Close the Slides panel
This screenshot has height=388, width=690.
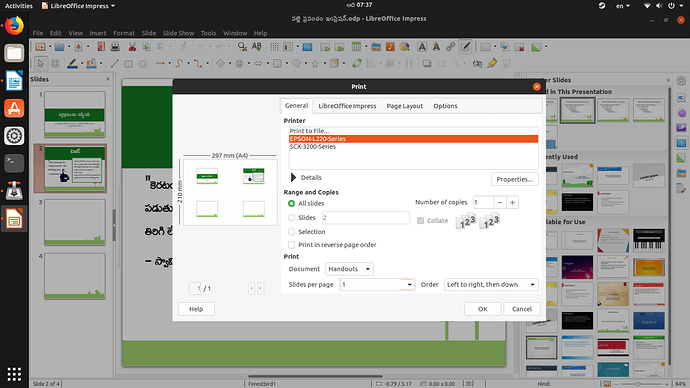point(108,79)
